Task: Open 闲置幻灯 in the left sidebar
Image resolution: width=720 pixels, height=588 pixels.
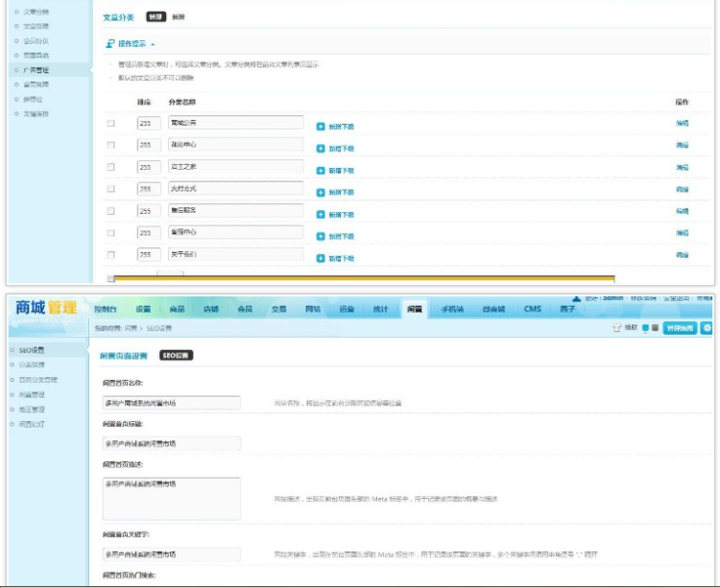Action: click(32, 424)
